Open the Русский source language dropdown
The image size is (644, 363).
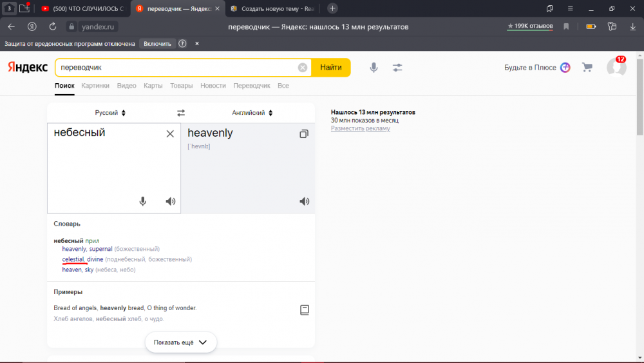tap(110, 113)
